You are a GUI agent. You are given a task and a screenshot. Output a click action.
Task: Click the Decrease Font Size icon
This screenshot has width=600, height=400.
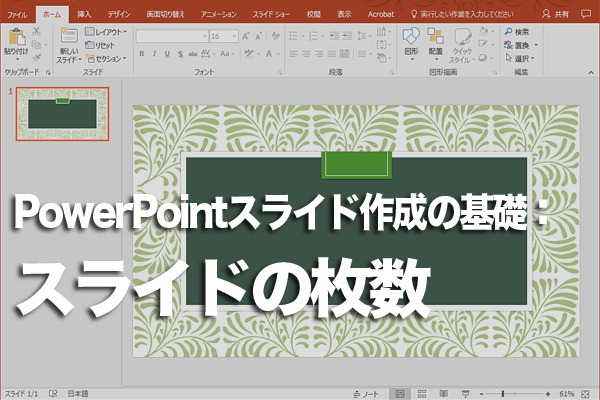click(259, 36)
